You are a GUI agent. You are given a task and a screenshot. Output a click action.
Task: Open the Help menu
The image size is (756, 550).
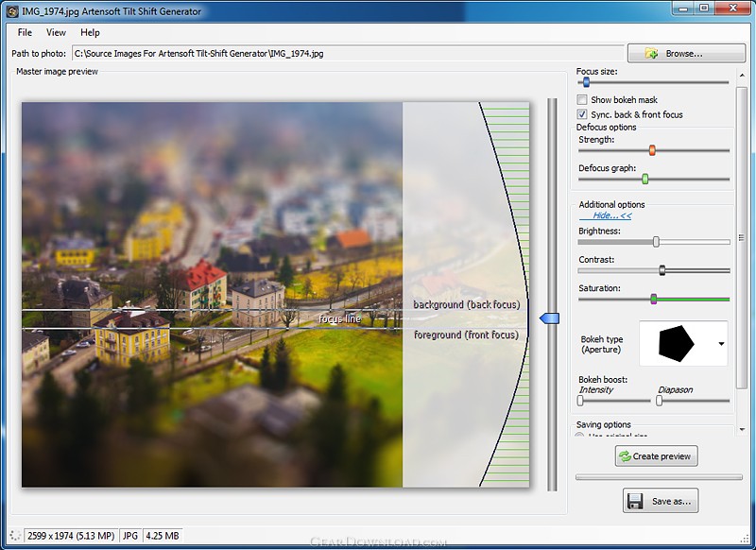(x=90, y=32)
